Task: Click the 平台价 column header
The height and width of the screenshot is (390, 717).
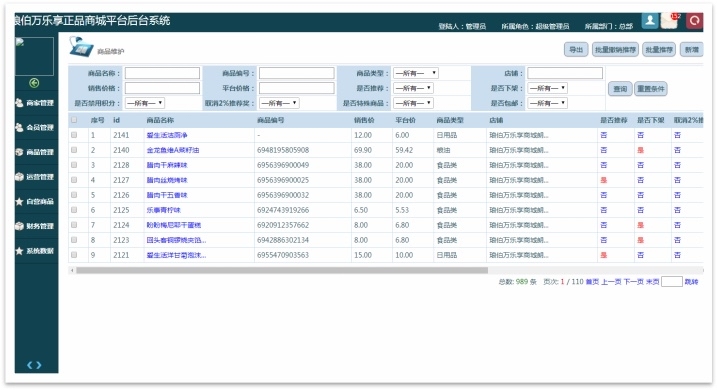Action: [x=405, y=120]
